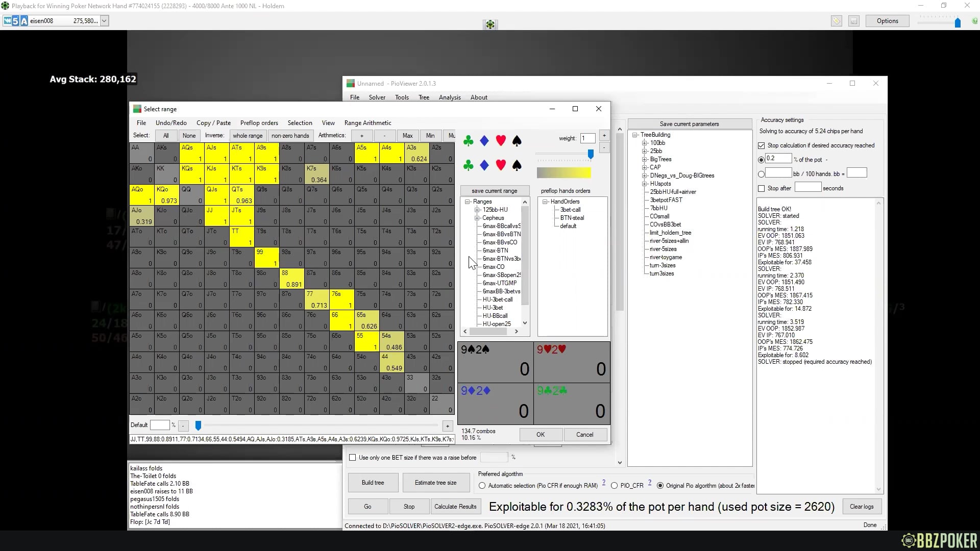Select the PIO_CFR algorithm radio button
980x551 pixels.
(x=614, y=486)
